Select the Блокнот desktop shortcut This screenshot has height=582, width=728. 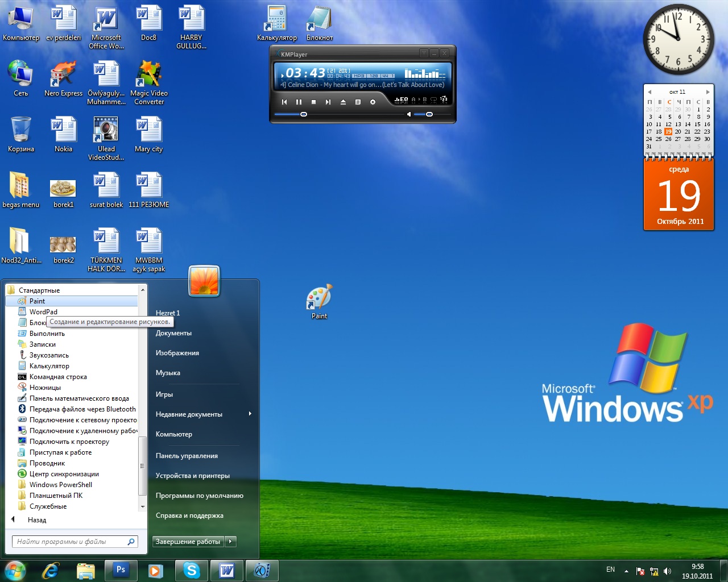pyautogui.click(x=320, y=24)
